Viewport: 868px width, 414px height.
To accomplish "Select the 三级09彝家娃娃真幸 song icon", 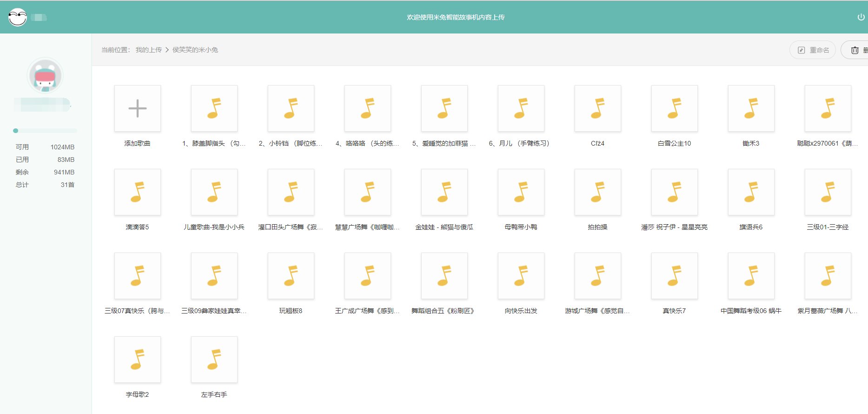I will (214, 276).
